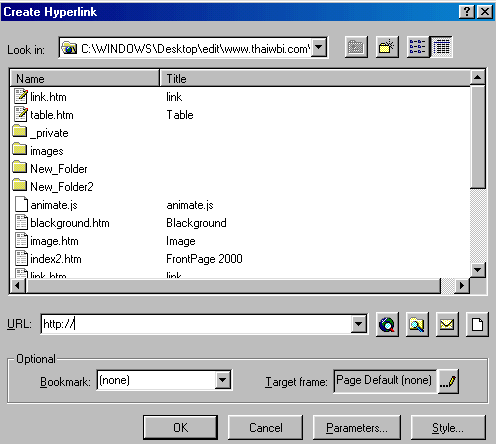The height and width of the screenshot is (444, 496).
Task: Create a new page and link icon
Action: [477, 324]
